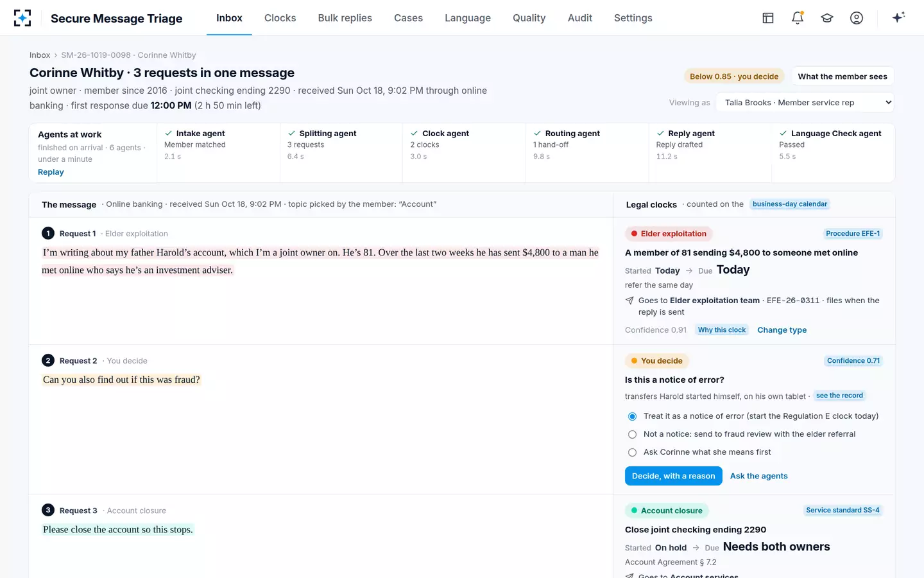This screenshot has height=578, width=924.
Task: Click the Intake agent checkmark icon
Action: pyautogui.click(x=169, y=134)
